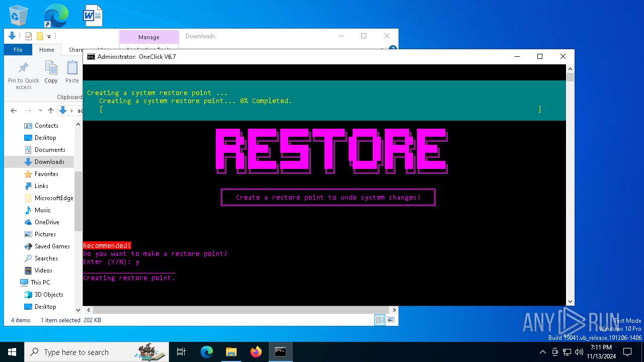
Task: Switch Explorer to large icons view
Action: (391, 320)
